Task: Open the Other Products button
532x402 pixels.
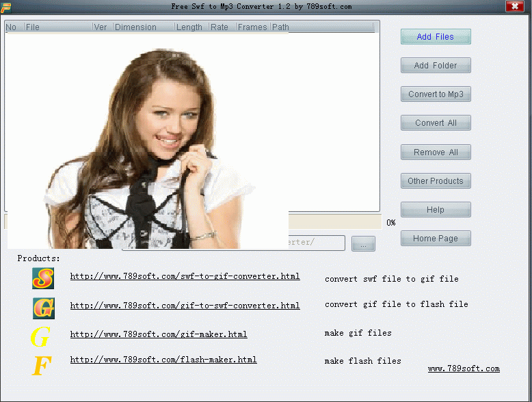Action: point(436,181)
